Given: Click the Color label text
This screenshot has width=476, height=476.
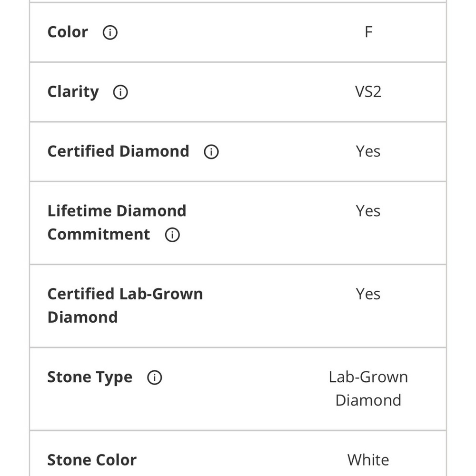Looking at the screenshot, I should 68,32.
